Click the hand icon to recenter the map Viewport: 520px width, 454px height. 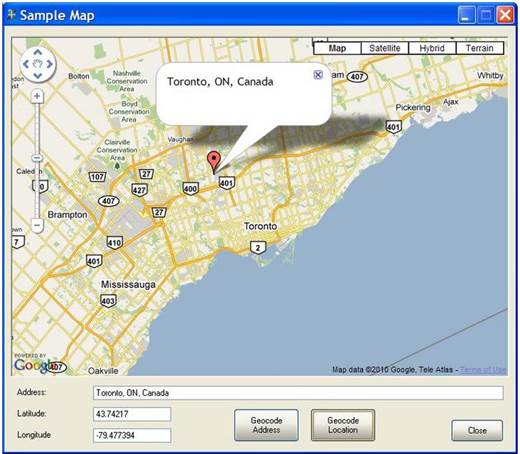click(38, 64)
